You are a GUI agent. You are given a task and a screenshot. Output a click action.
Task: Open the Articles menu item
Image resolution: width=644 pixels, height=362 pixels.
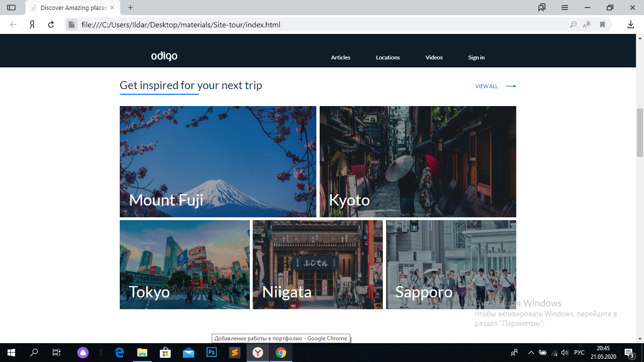tap(340, 58)
